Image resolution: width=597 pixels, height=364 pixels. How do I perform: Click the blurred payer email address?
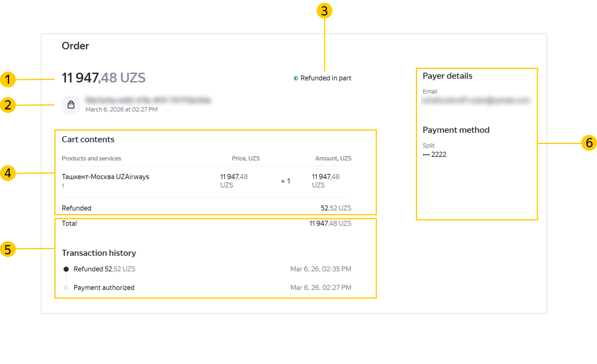(476, 100)
